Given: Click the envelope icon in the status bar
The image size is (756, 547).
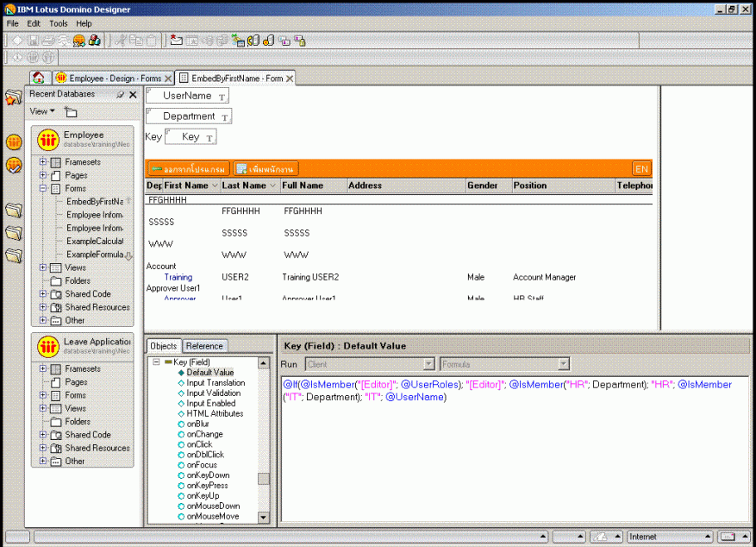Looking at the screenshot, I should tap(728, 537).
